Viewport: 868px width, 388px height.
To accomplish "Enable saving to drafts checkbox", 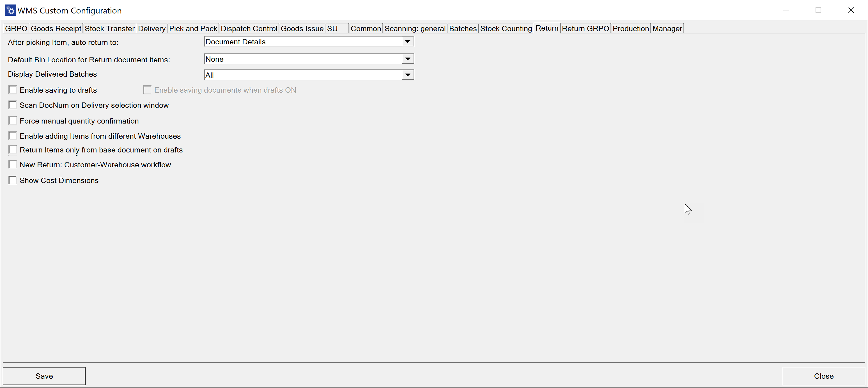I will click(x=13, y=90).
